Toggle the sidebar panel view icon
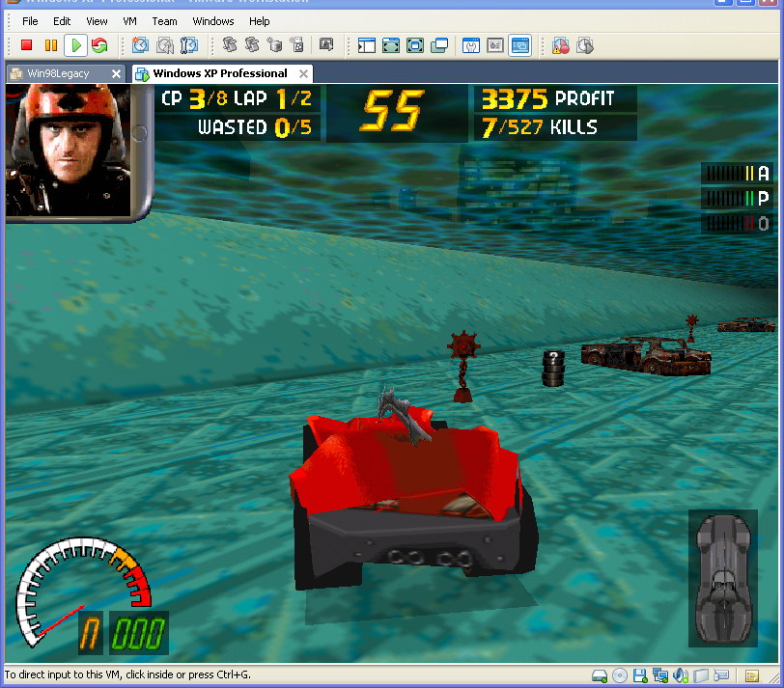The image size is (784, 688). point(367,45)
